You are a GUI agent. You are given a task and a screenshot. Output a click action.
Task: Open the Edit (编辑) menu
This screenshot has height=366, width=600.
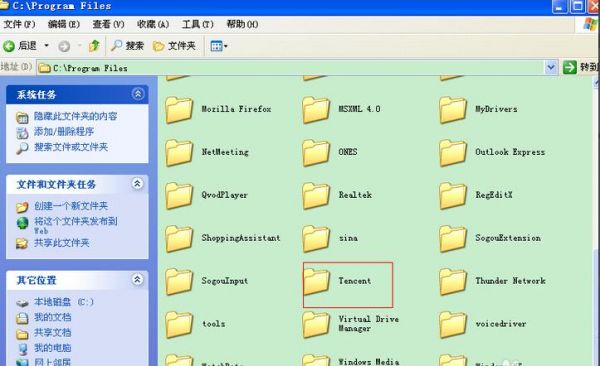64,25
